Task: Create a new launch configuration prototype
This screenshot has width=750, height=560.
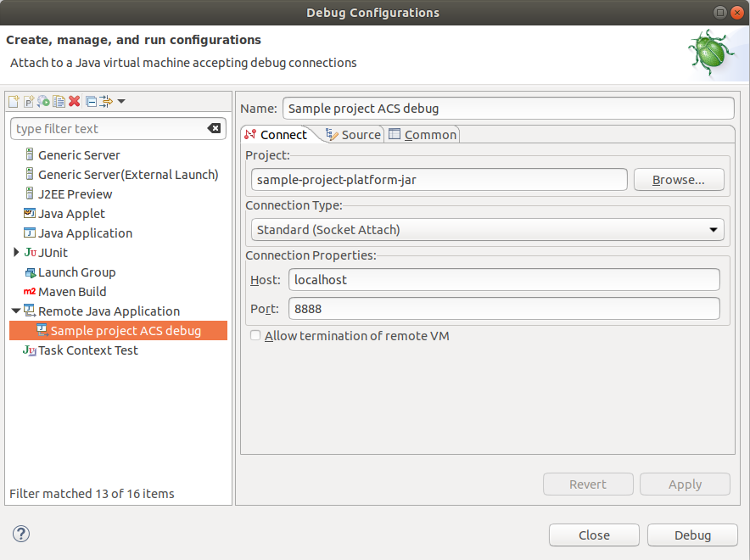Action: 29,101
